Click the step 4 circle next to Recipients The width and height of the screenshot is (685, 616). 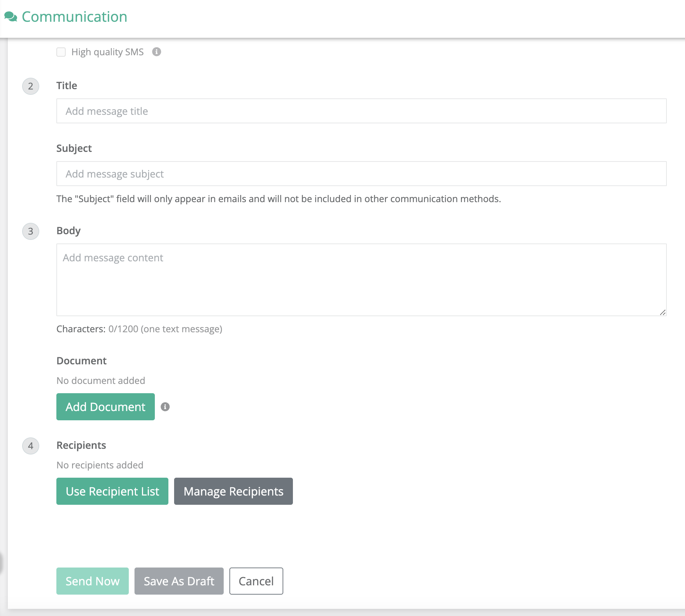pos(31,446)
